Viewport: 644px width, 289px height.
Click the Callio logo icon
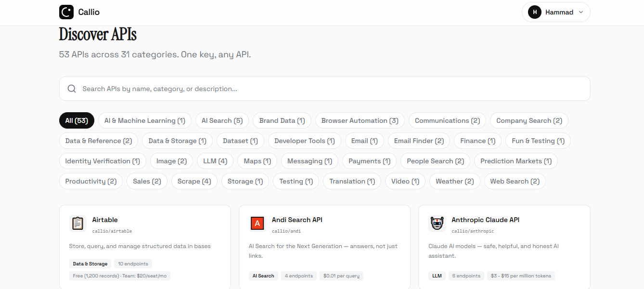(x=66, y=12)
